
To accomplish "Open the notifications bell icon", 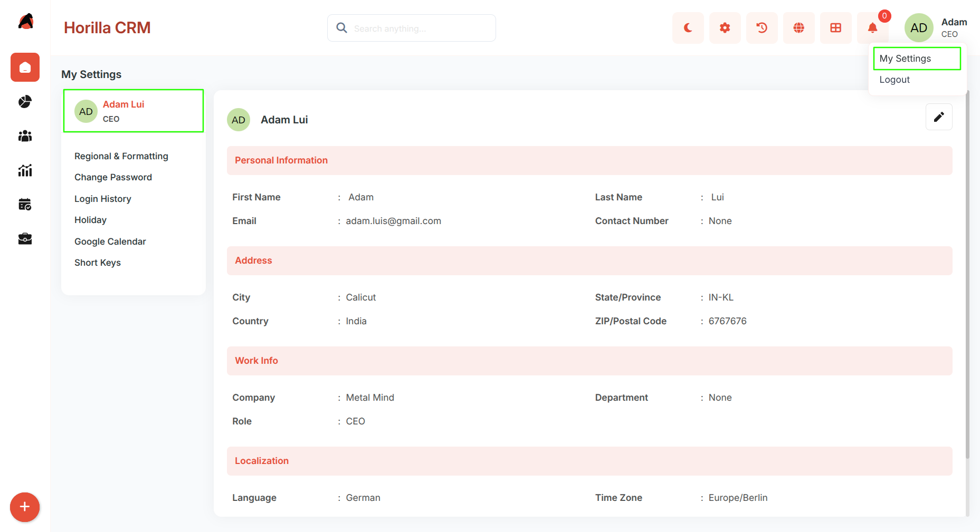I will tap(872, 28).
